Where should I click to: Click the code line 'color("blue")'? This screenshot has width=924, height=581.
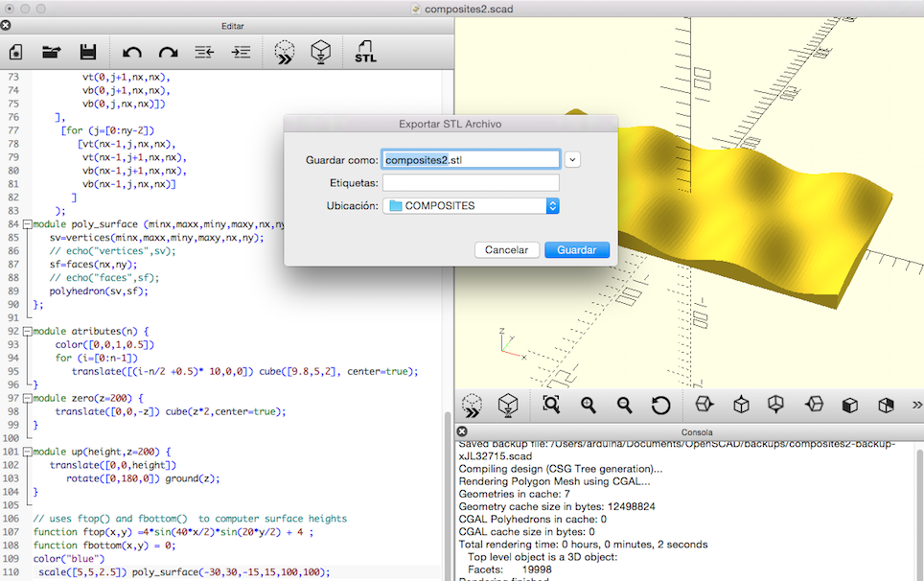(68, 559)
